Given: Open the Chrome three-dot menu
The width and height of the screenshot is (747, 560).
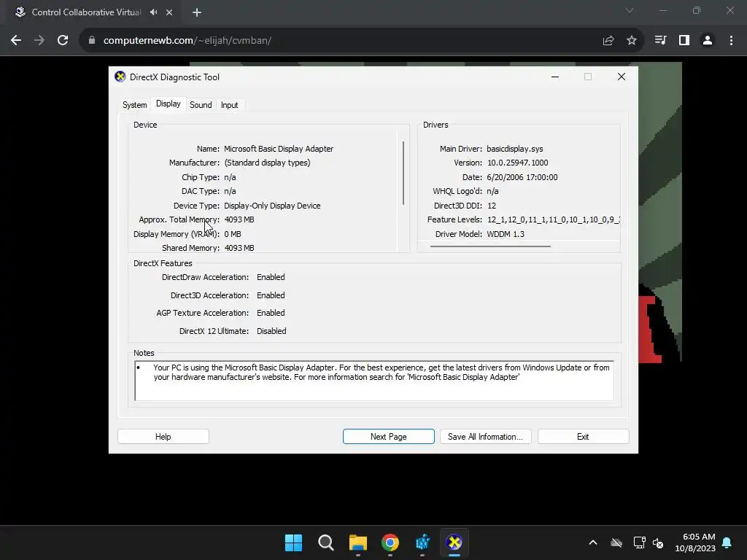Looking at the screenshot, I should coord(731,41).
